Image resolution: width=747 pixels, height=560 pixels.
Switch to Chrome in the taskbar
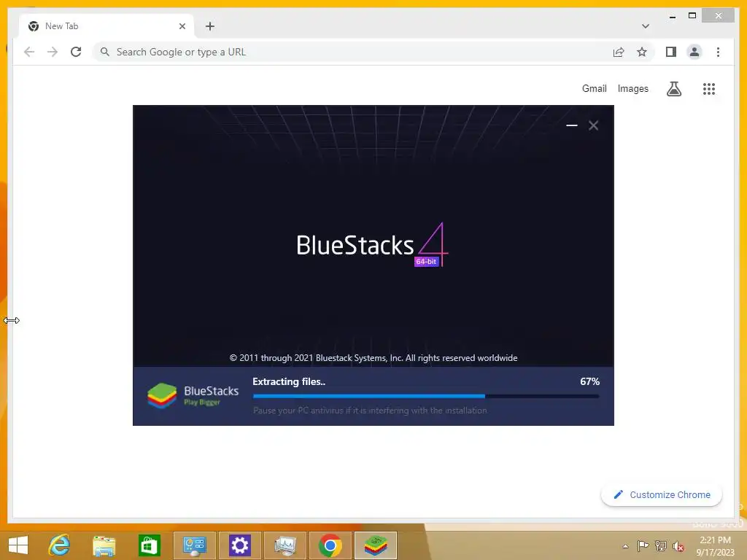point(330,545)
